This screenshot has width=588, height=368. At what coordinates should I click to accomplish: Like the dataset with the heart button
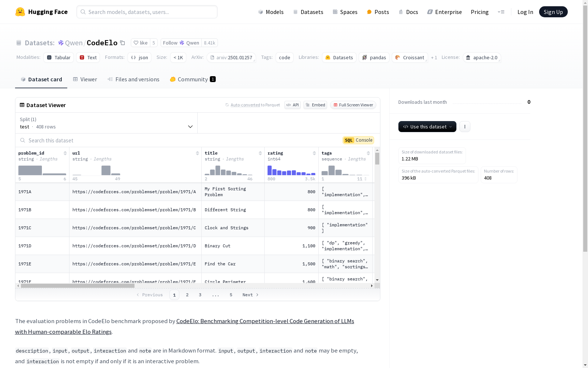[x=140, y=43]
